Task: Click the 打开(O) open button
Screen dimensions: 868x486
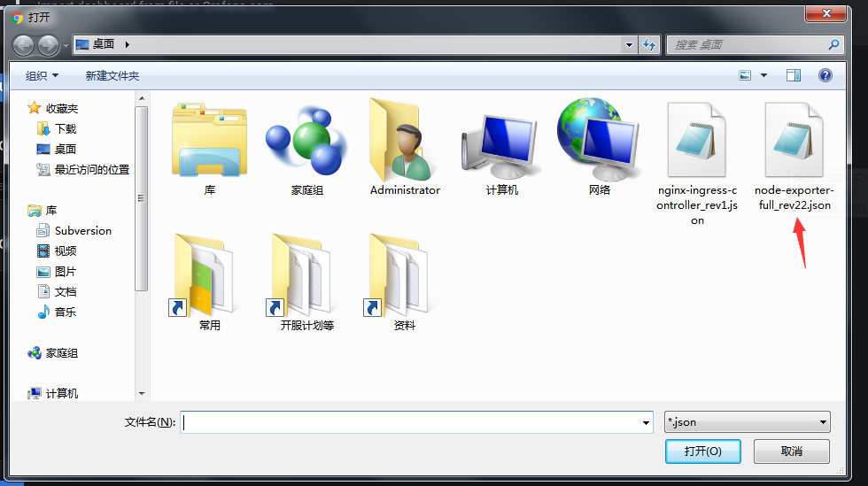Action: [702, 451]
